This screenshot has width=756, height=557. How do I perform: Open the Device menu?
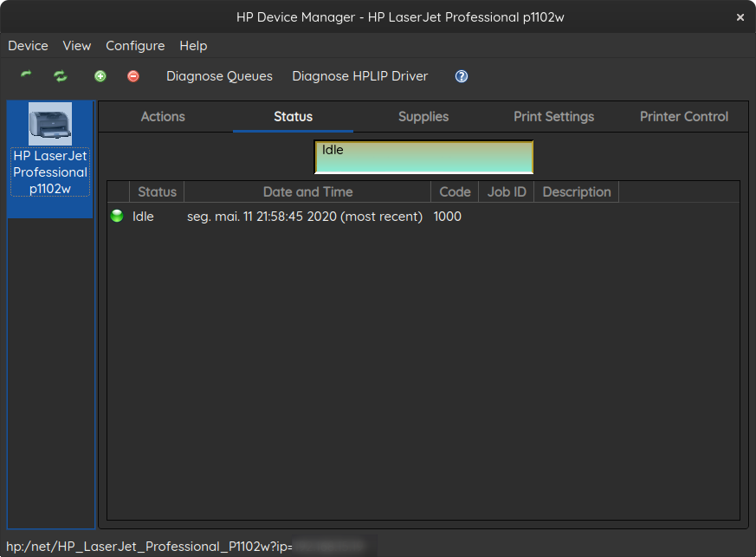coord(28,46)
